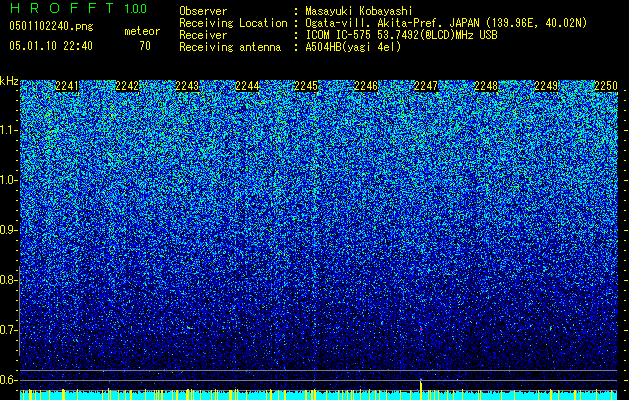Click the Receiving Location label
629x400 pixels.
233,23
